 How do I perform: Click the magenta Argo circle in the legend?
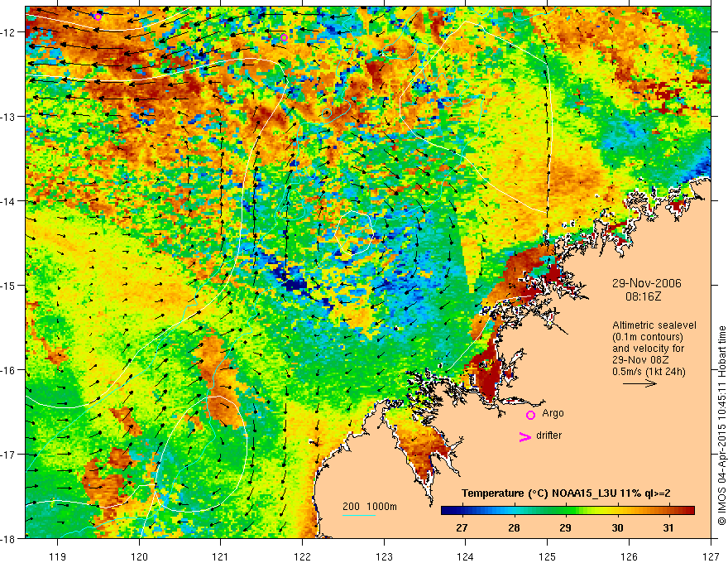(x=530, y=415)
